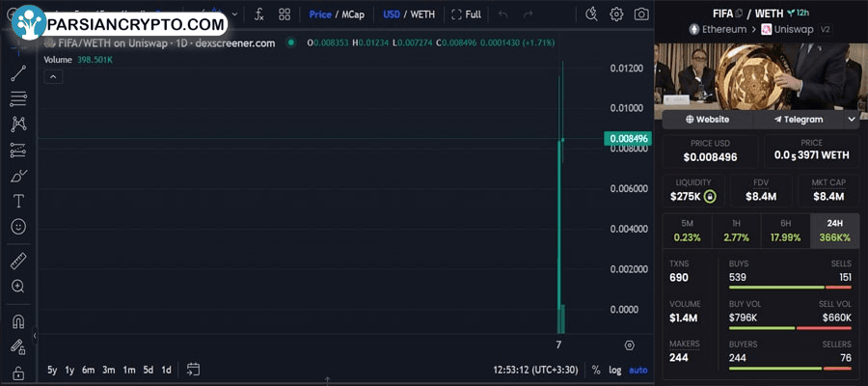Click the Volume 398.501K indicator label
This screenshot has width=868, height=386.
click(x=78, y=59)
